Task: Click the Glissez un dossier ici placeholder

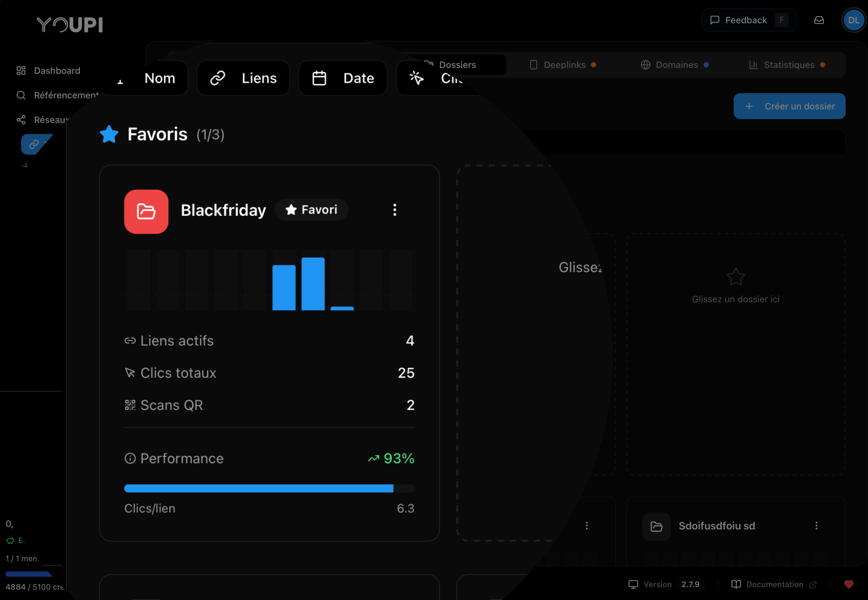Action: click(x=735, y=299)
